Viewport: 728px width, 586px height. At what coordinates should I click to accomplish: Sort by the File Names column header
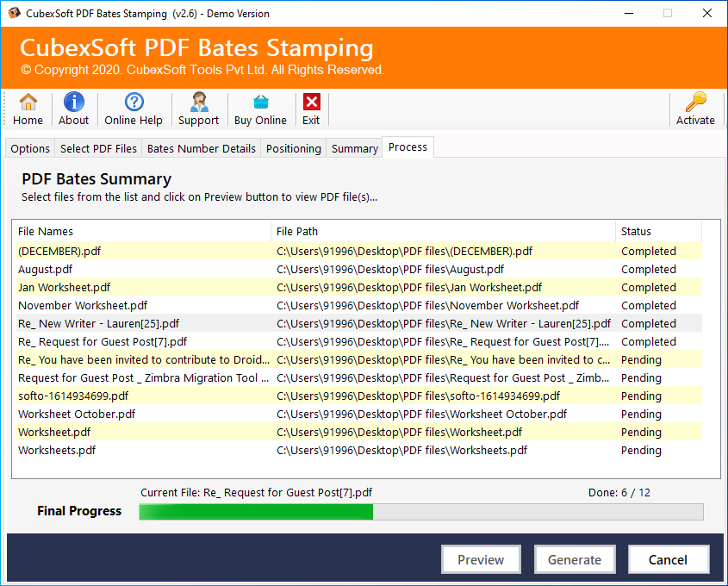click(141, 231)
